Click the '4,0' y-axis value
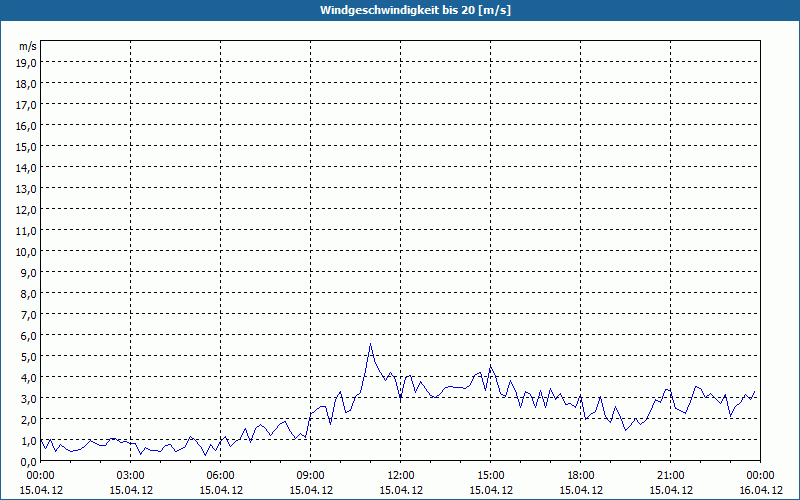 [29, 378]
